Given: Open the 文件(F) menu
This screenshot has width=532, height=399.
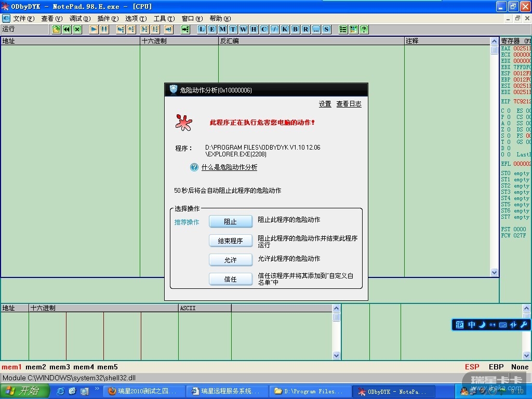Looking at the screenshot, I should click(24, 19).
